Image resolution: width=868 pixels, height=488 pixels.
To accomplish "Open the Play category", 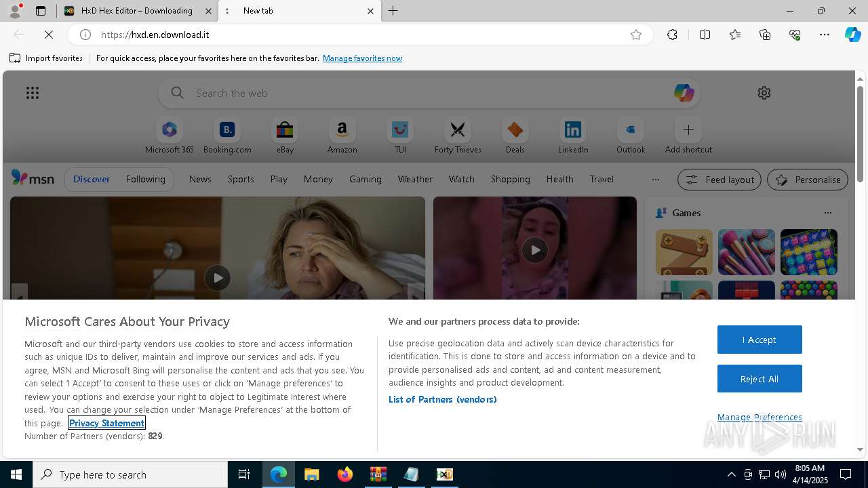I will click(x=279, y=179).
